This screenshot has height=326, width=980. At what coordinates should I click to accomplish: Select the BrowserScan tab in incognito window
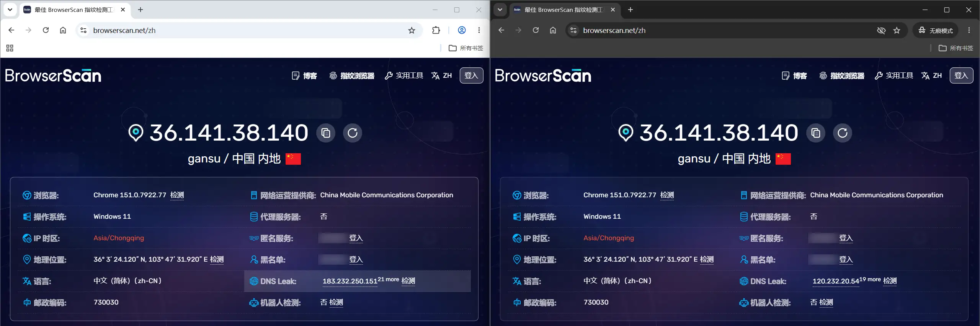point(564,10)
